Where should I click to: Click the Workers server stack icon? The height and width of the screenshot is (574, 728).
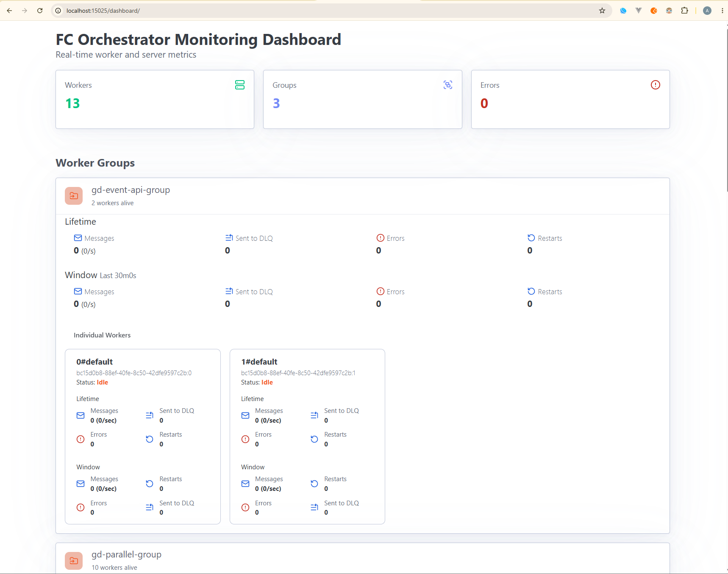pos(240,85)
